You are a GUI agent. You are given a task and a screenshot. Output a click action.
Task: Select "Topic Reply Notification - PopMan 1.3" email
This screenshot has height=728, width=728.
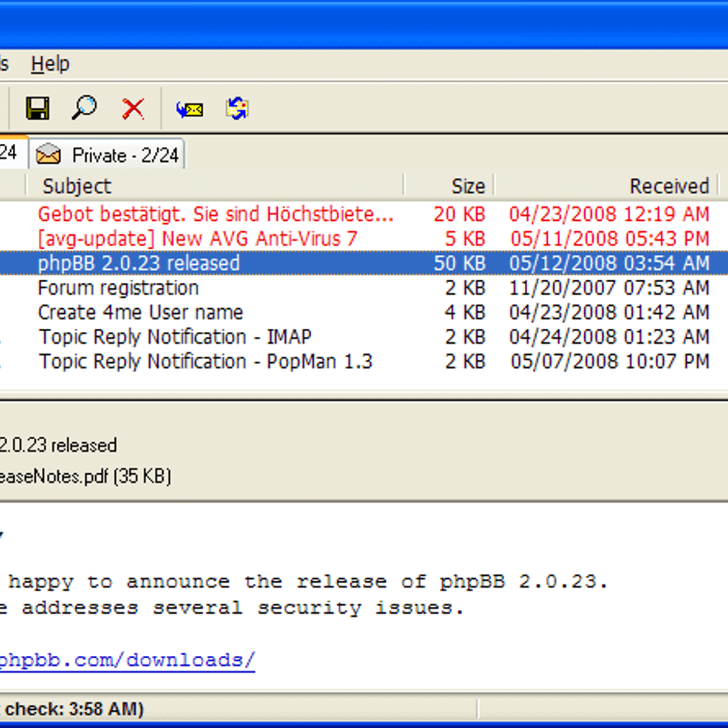(x=206, y=362)
